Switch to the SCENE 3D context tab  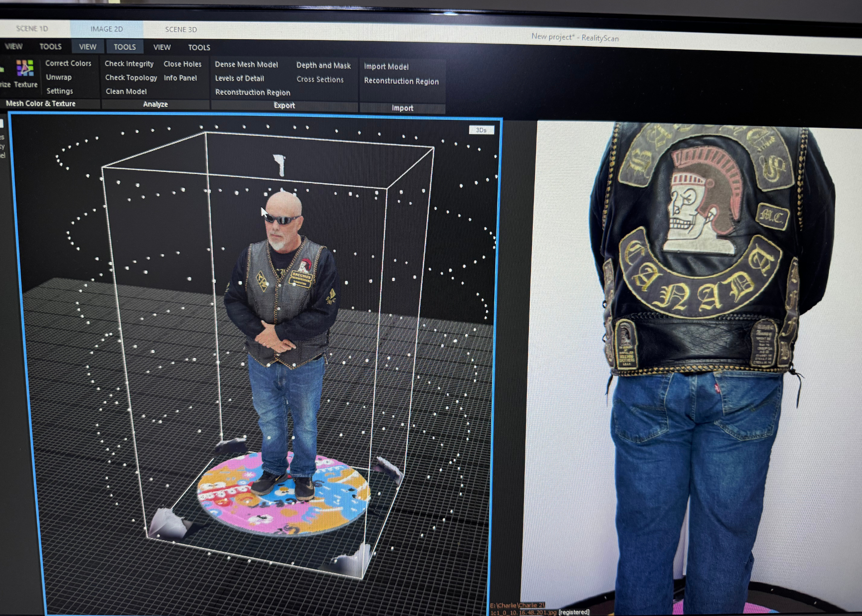click(181, 29)
